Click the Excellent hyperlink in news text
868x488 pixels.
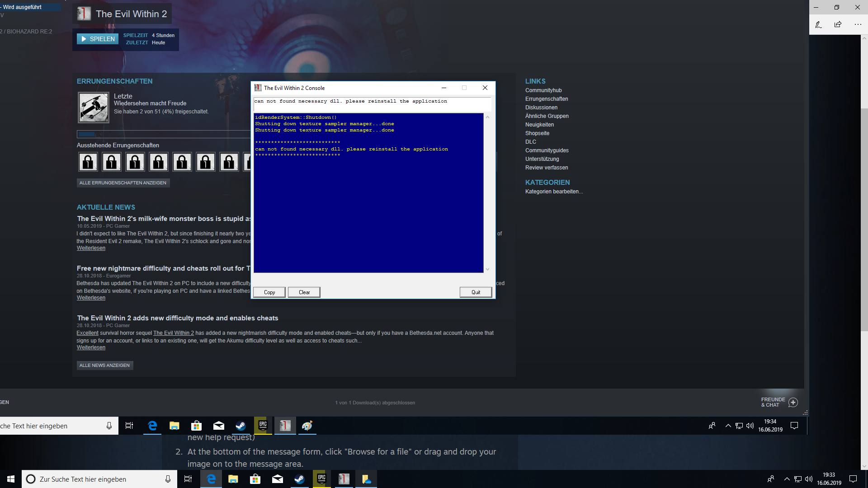pyautogui.click(x=87, y=333)
